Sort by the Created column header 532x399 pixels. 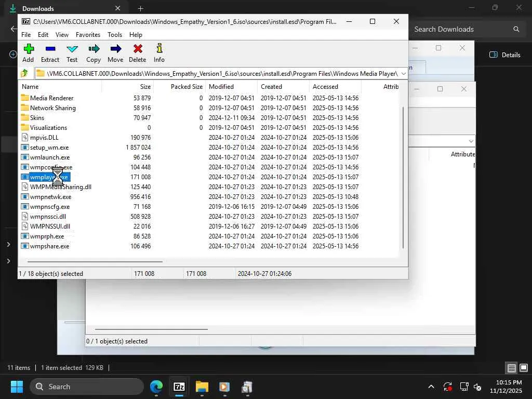tap(283, 87)
